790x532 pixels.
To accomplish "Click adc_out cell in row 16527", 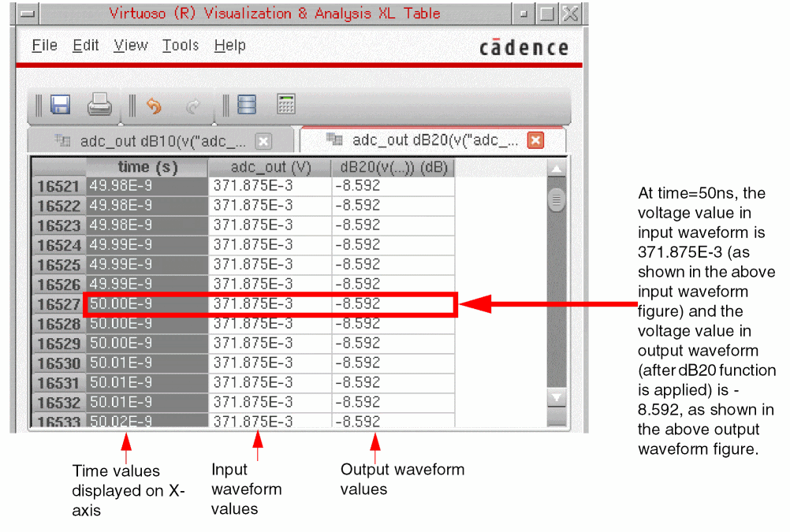I will point(270,304).
